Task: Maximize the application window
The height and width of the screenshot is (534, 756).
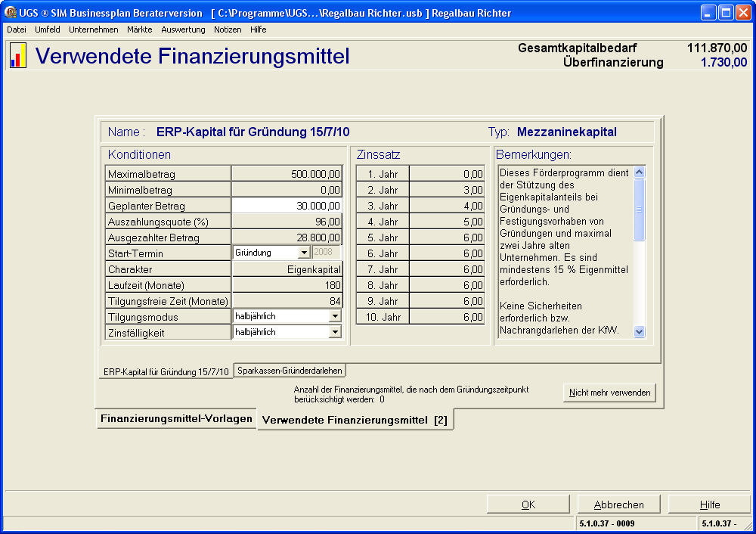Action: (x=726, y=13)
